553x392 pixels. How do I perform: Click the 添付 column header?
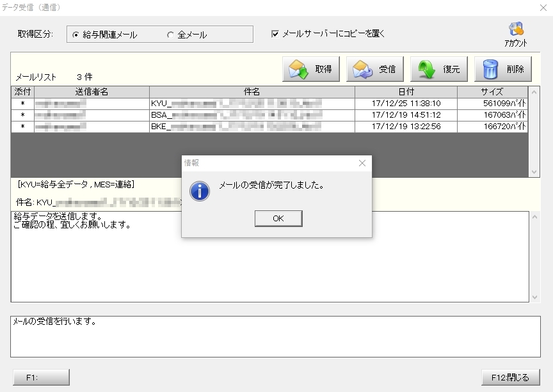click(22, 92)
